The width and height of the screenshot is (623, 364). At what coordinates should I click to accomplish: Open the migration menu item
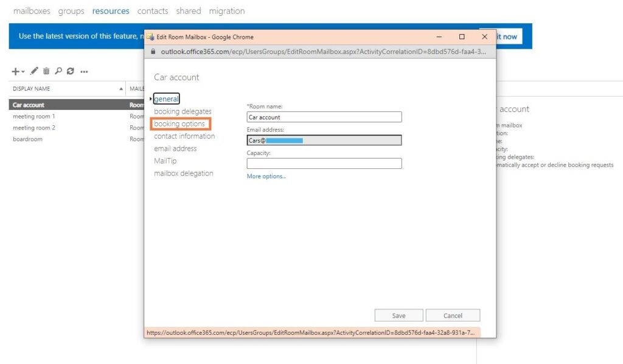coord(226,10)
